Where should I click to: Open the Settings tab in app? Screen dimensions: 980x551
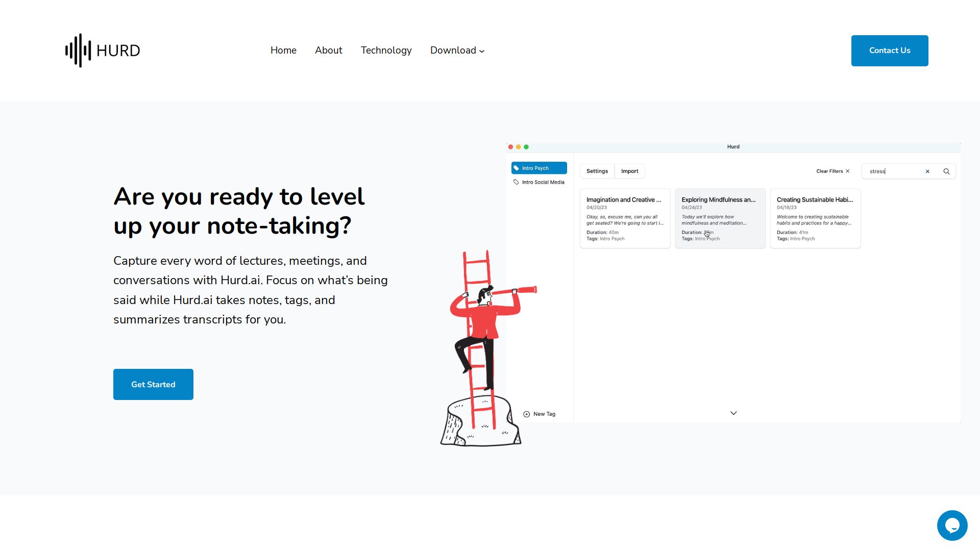tap(597, 171)
